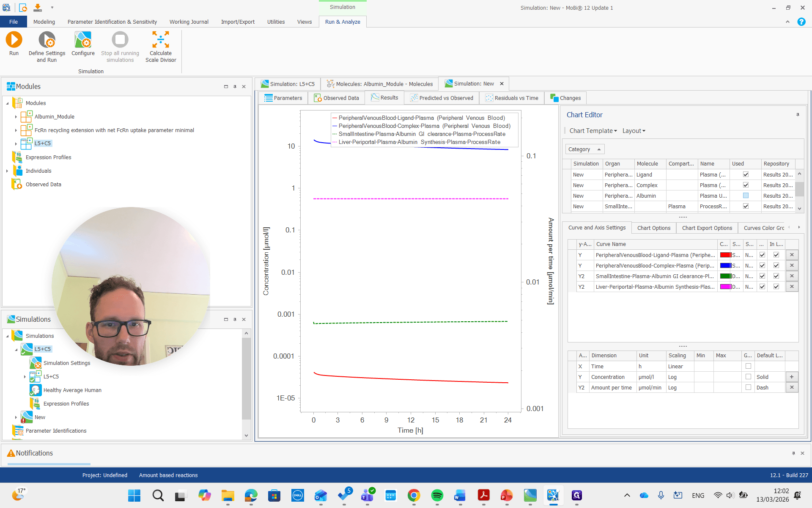Switch to Simulation: L5+C5 document tab
This screenshot has height=508, width=812.
[x=288, y=84]
